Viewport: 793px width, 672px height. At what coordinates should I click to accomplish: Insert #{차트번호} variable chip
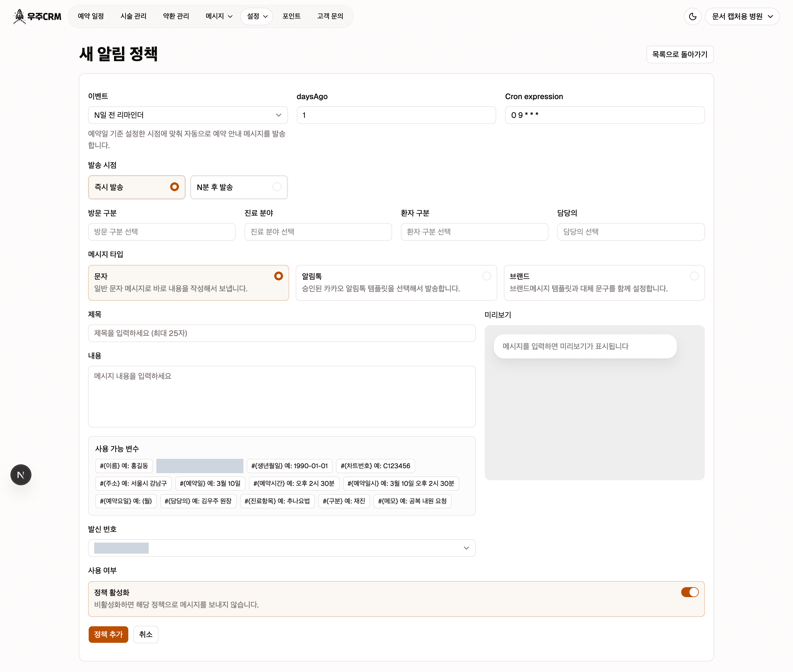click(375, 466)
